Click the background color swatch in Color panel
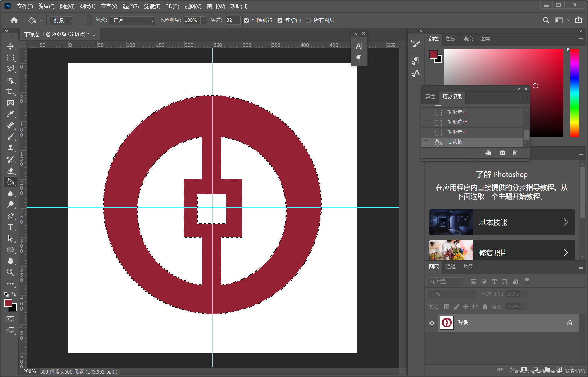Viewport: 588px width, 377px height. [438, 59]
